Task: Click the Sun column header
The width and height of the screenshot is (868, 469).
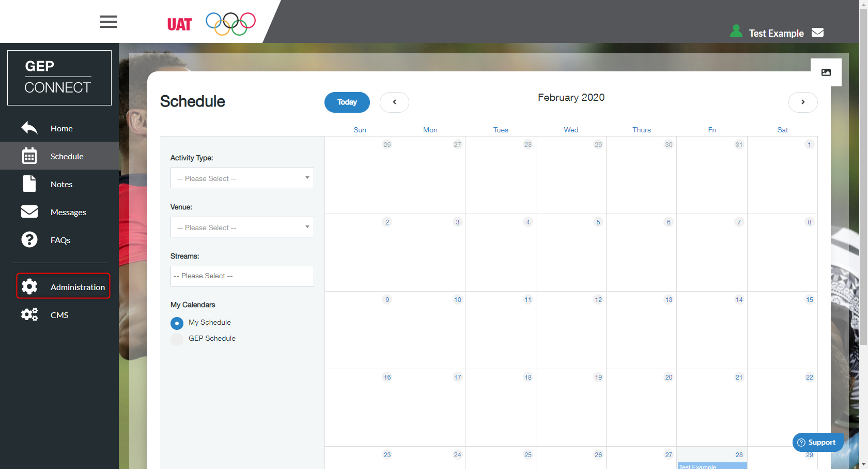Action: click(360, 130)
